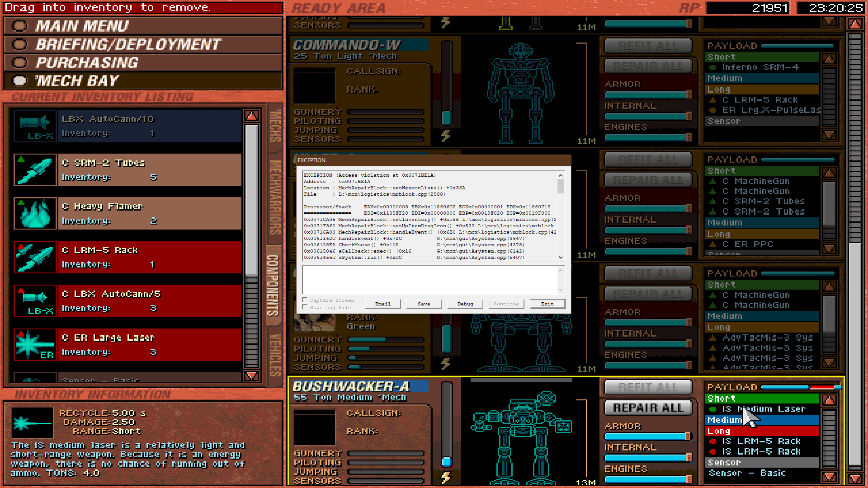This screenshot has height=488, width=868.
Task: Click the C LBX AutoCann/5 icon
Action: [x=35, y=301]
